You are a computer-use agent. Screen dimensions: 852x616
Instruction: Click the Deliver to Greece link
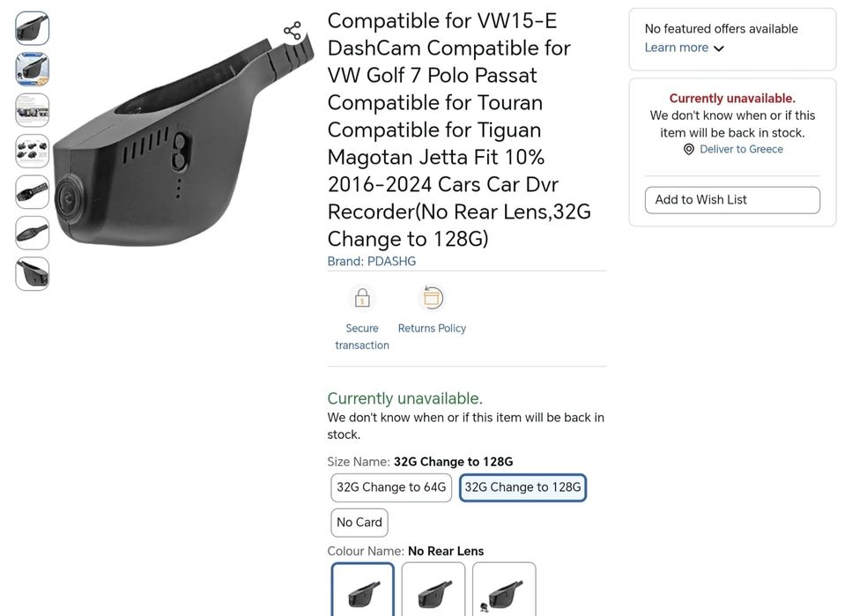[741, 150]
